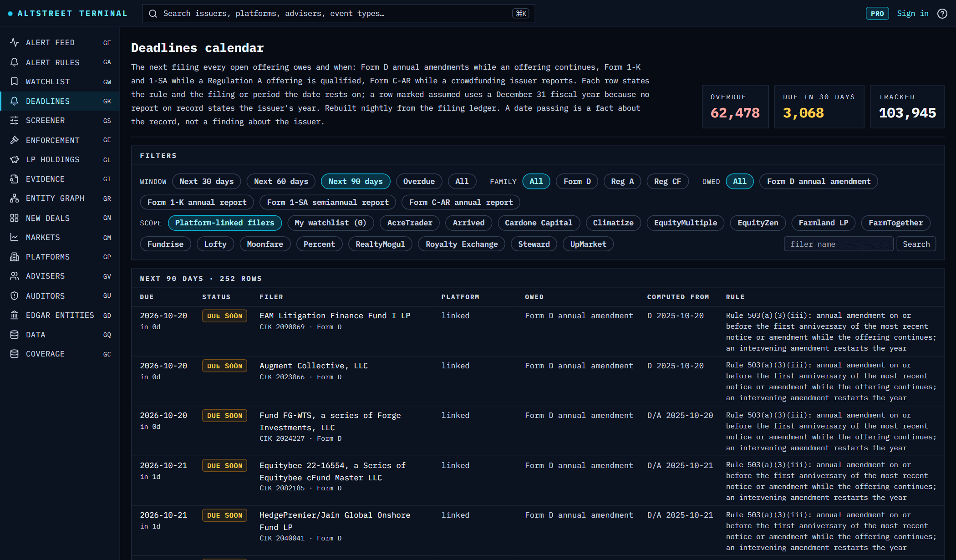This screenshot has height=560, width=956.
Task: Click the DUE column header
Action: pyautogui.click(x=147, y=297)
